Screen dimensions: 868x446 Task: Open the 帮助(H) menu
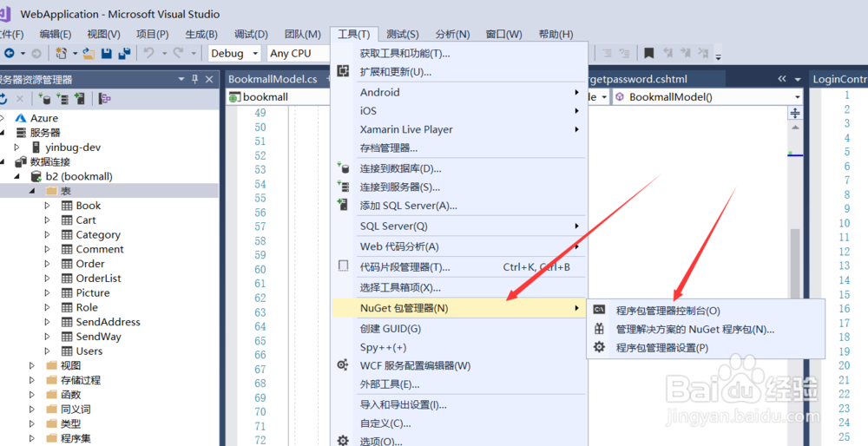click(x=556, y=34)
